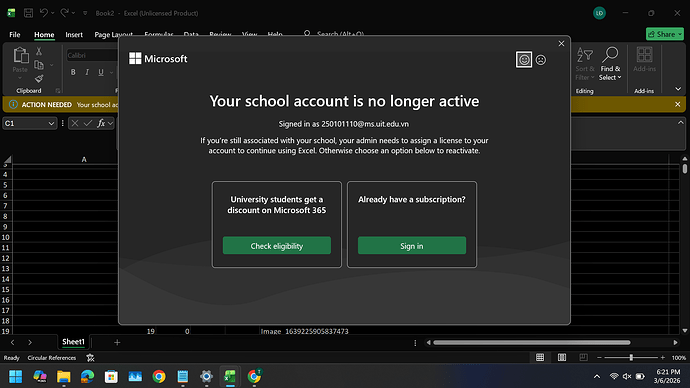Viewport: 690px width, 388px height.
Task: Click the Sign in button
Action: [x=412, y=245]
